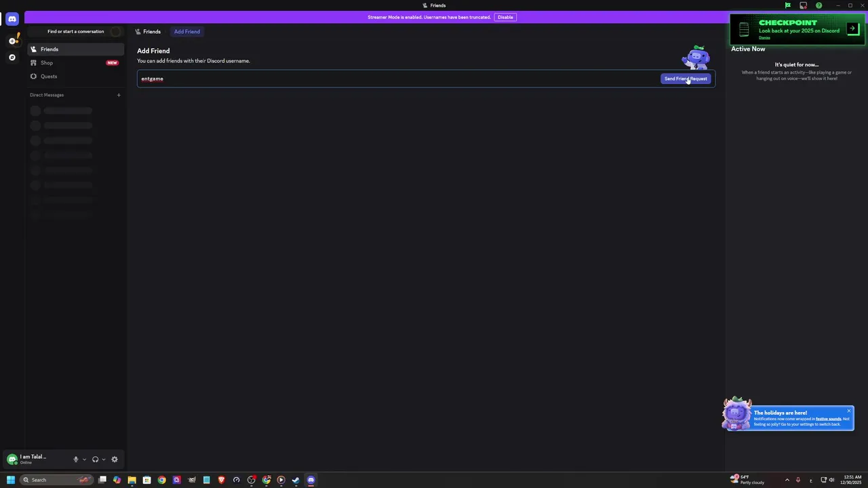Open the weather widget showing 64°F
The width and height of the screenshot is (868, 488).
(x=747, y=479)
